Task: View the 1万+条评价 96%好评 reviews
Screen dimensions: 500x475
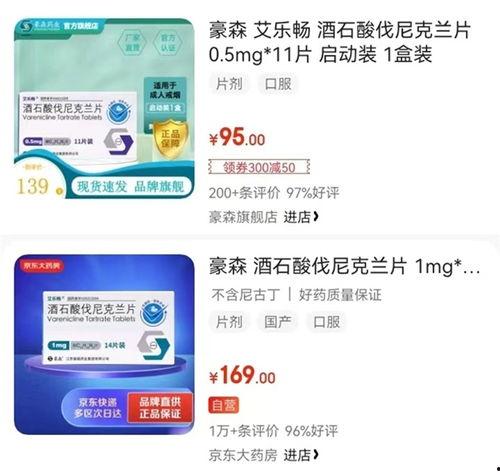Action: (273, 431)
